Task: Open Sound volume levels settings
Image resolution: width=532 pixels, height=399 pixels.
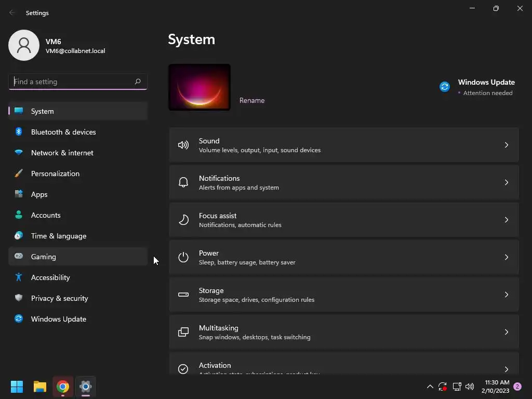Action: coord(344,145)
